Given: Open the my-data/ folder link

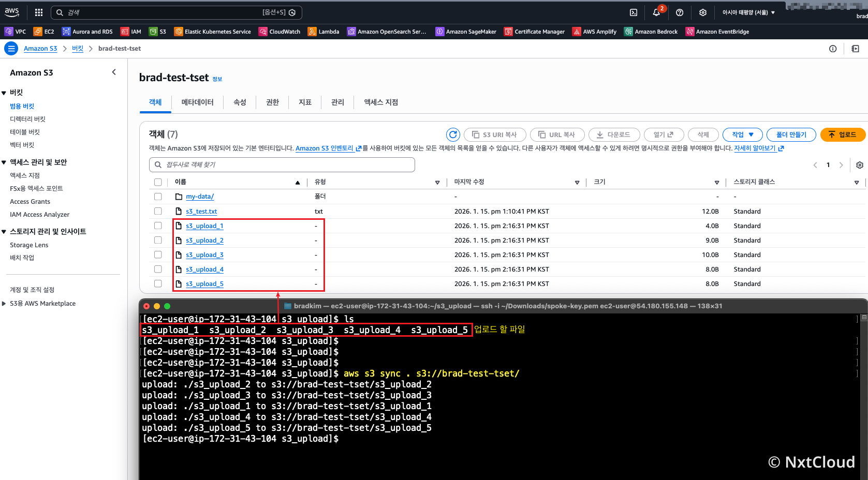Looking at the screenshot, I should 200,197.
